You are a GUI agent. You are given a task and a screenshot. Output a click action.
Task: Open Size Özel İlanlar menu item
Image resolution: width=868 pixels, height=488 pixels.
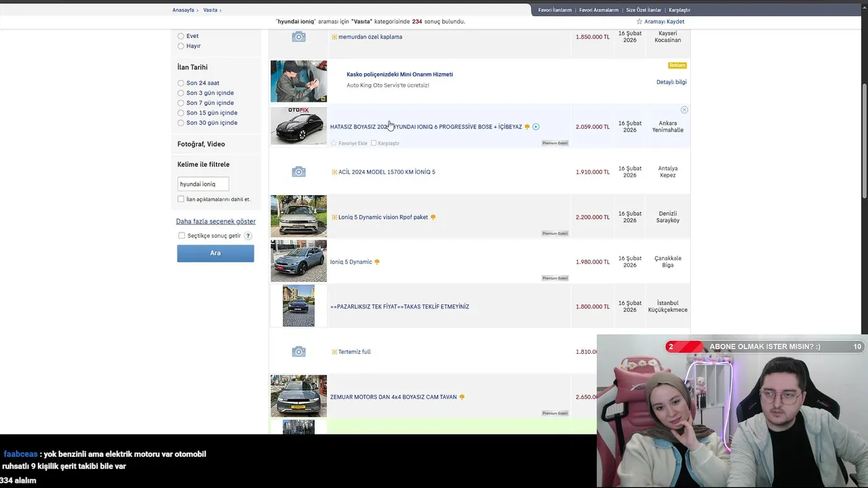tap(644, 10)
